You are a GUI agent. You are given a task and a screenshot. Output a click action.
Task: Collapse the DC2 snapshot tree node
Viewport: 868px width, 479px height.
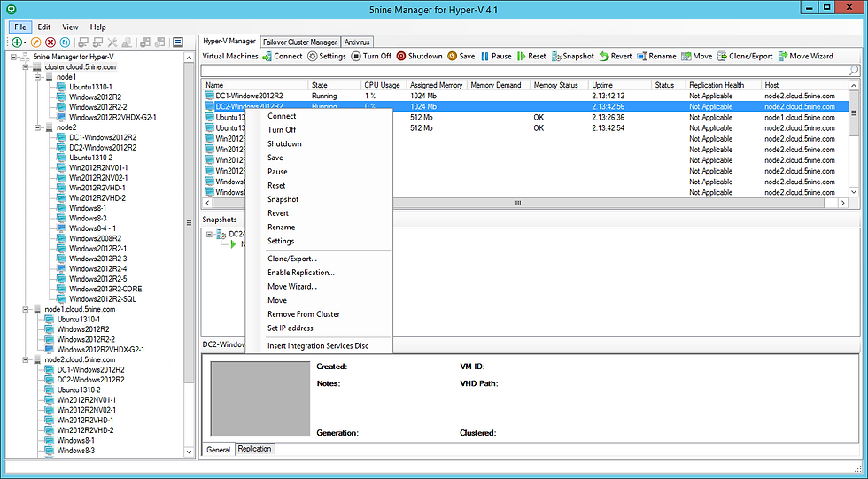[209, 234]
